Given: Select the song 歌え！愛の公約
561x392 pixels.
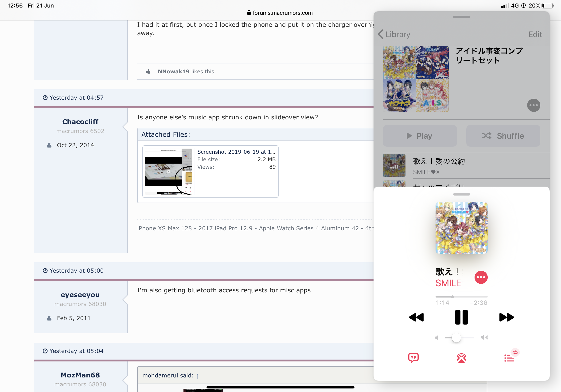Looking at the screenshot, I should (466, 165).
